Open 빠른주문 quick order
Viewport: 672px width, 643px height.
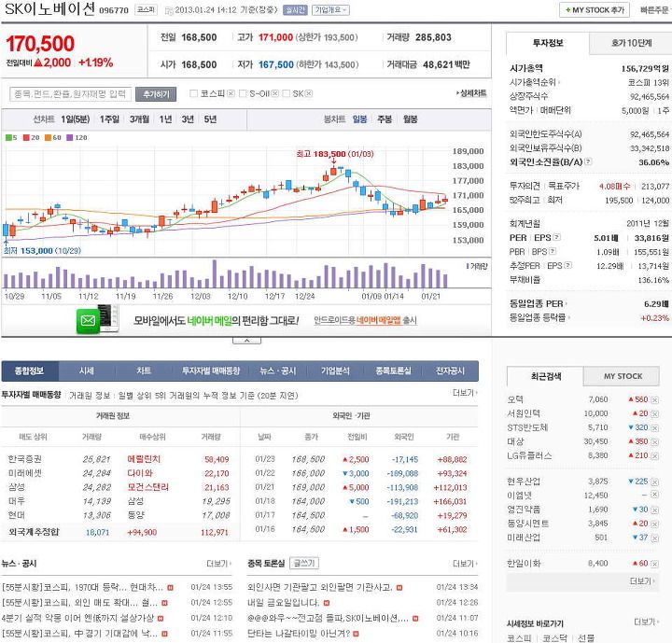click(654, 10)
